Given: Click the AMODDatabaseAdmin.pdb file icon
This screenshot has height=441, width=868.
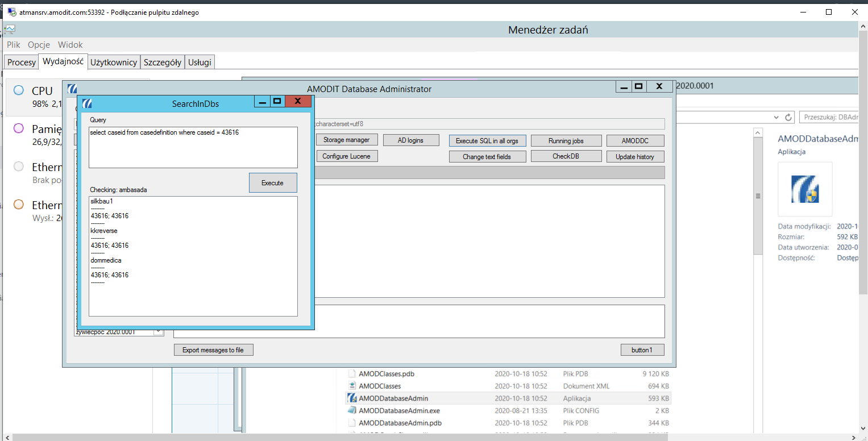Looking at the screenshot, I should click(352, 423).
